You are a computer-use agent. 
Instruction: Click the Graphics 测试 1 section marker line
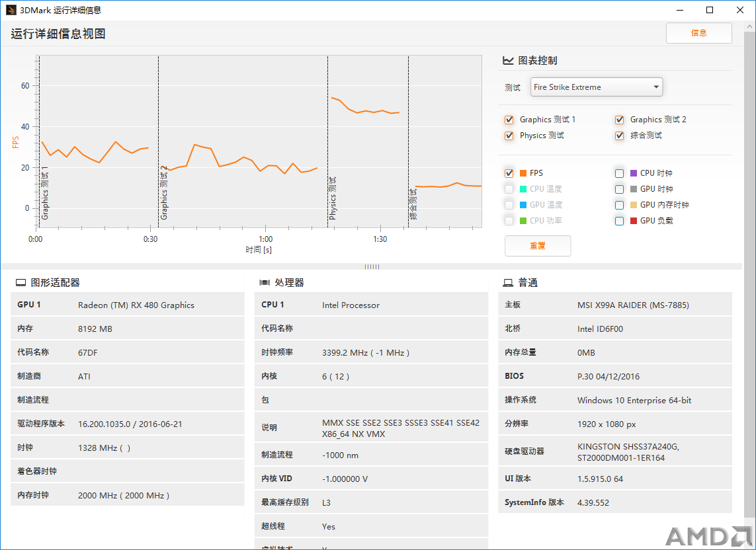pyautogui.click(x=40, y=141)
